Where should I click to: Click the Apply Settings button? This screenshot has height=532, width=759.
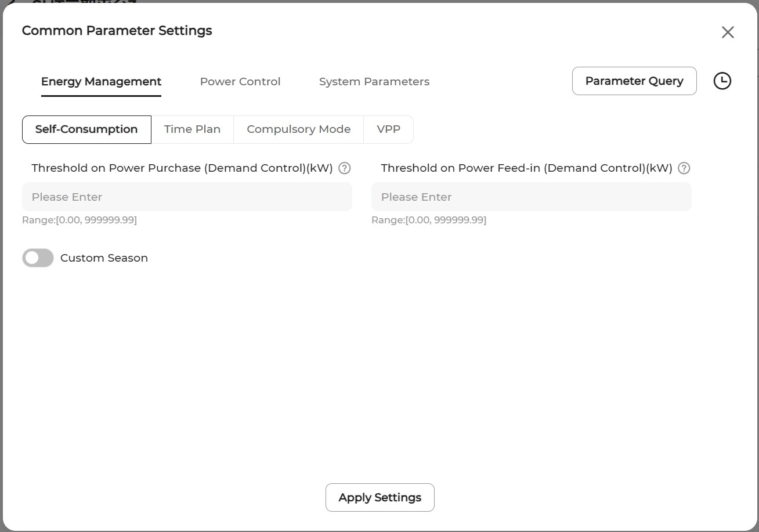pyautogui.click(x=379, y=498)
